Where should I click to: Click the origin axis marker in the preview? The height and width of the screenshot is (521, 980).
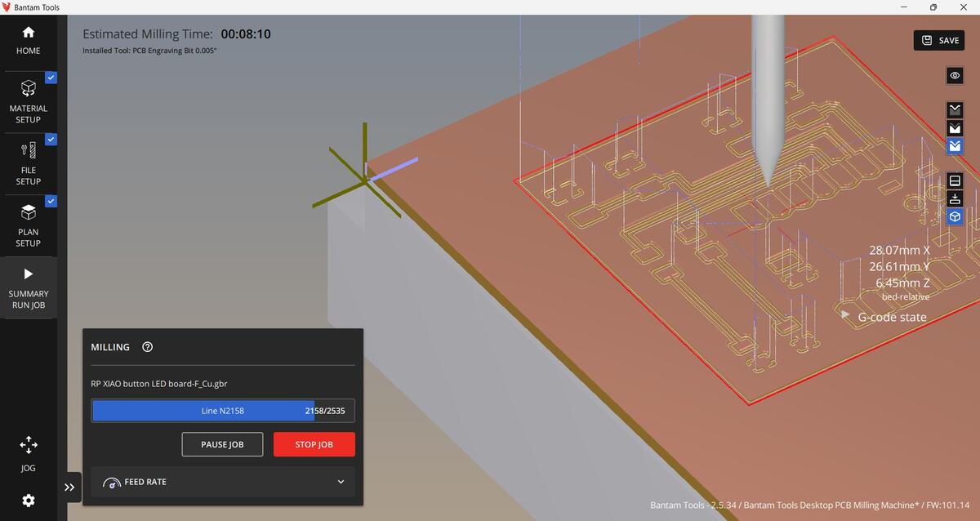pos(365,180)
